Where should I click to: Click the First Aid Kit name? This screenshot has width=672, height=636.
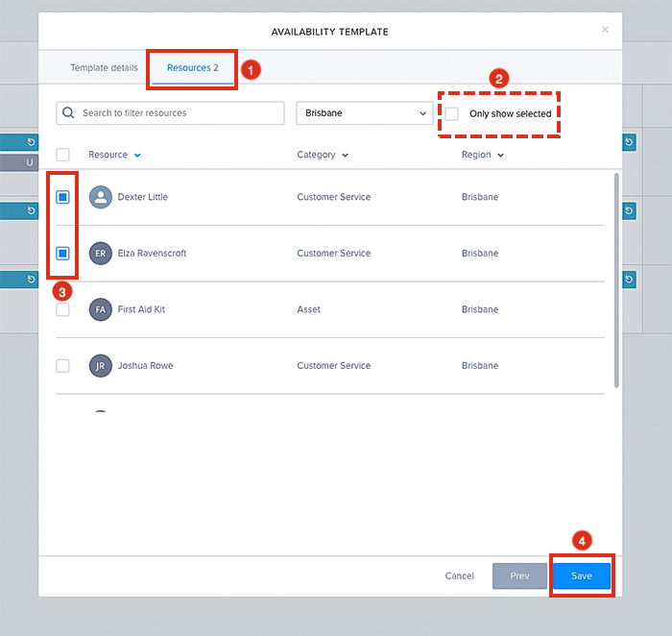point(141,309)
